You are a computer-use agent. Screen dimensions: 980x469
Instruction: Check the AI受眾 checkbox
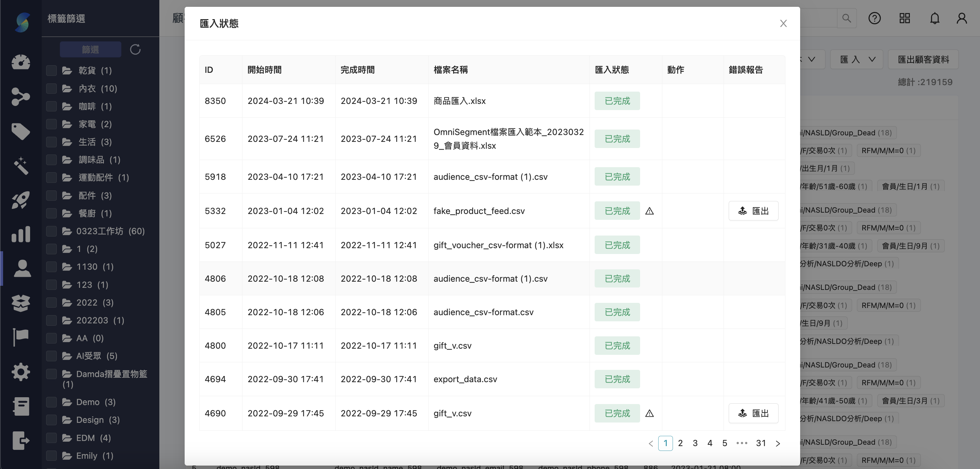(51, 356)
